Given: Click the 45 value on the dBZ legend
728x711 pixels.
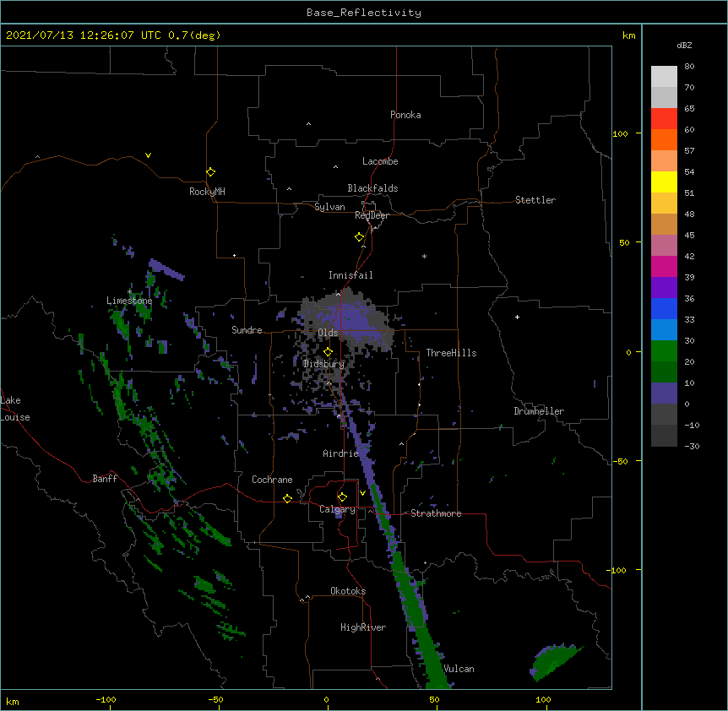Looking at the screenshot, I should (689, 236).
